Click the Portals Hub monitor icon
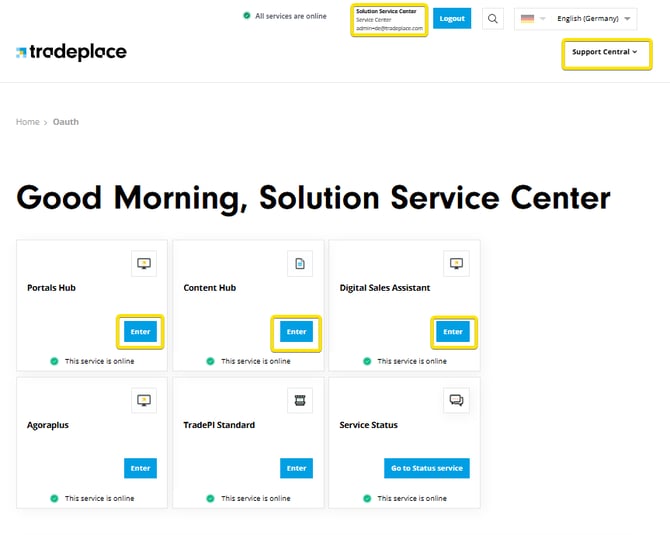The height and width of the screenshot is (535, 670). coord(145,263)
